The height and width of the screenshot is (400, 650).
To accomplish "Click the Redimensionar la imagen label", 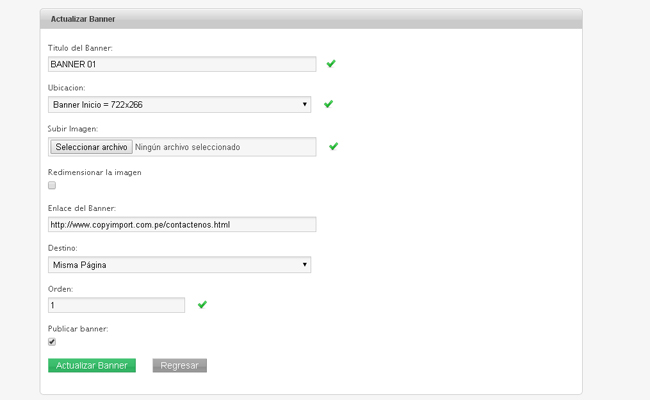I will (x=95, y=172).
